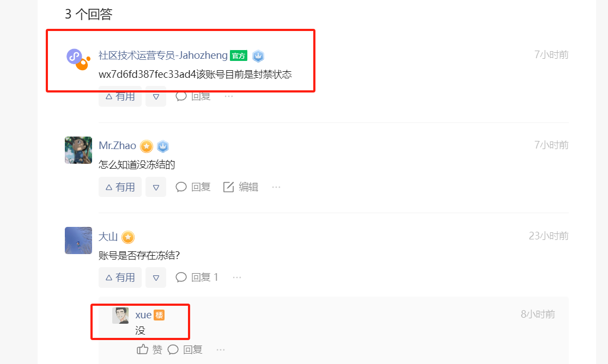Viewport: 608px width, 364px height.
Task: Downvote 大山's answer
Action: [156, 277]
